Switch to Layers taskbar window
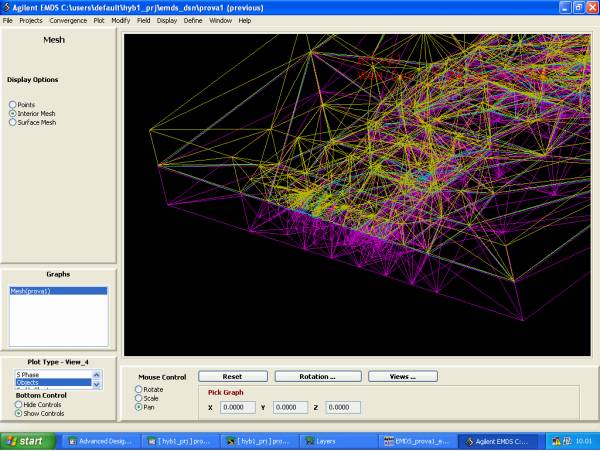Screen dimensions: 600x451 click(337, 441)
